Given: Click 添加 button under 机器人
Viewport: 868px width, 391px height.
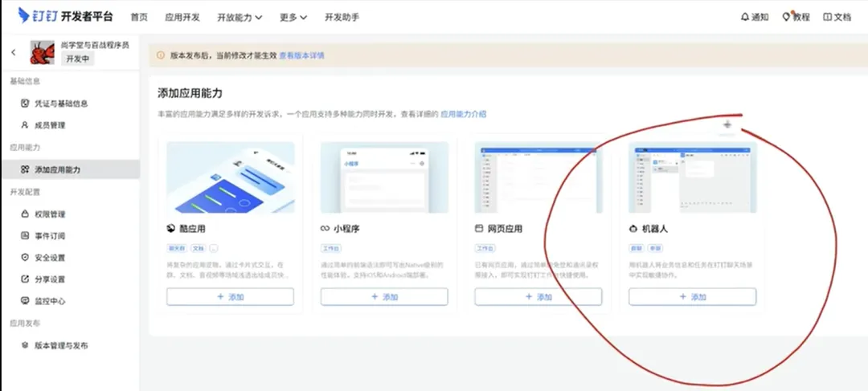Looking at the screenshot, I should click(x=693, y=296).
